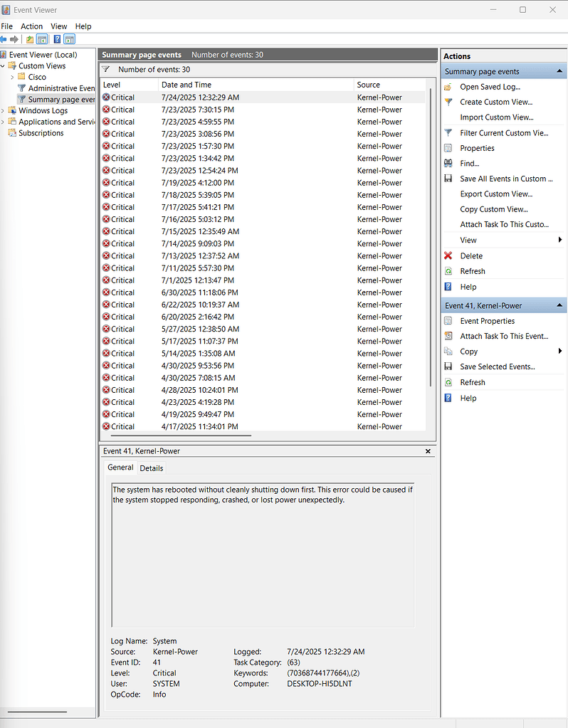568x728 pixels.
Task: Click the red X Delete icon
Action: (x=448, y=255)
